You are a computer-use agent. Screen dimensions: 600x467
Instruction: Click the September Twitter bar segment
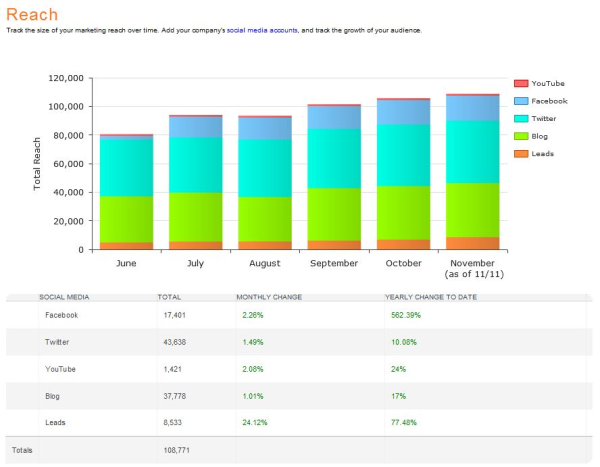(x=334, y=158)
